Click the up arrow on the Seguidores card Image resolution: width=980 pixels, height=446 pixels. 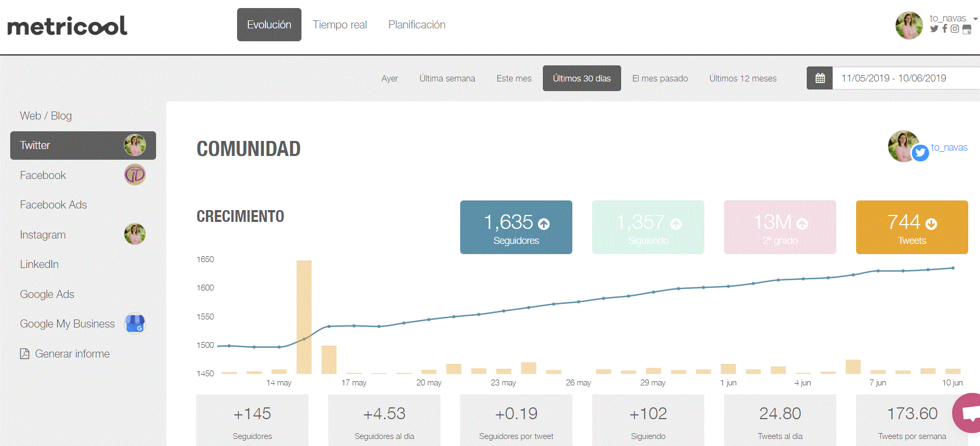pyautogui.click(x=544, y=224)
